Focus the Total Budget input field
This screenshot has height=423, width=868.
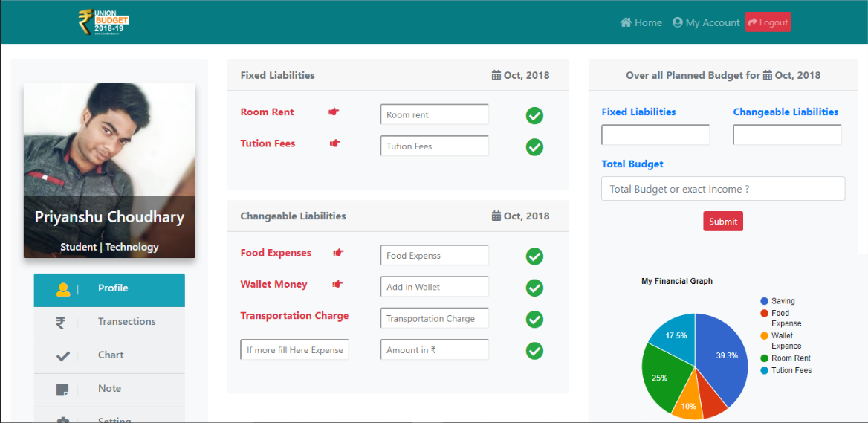[722, 189]
